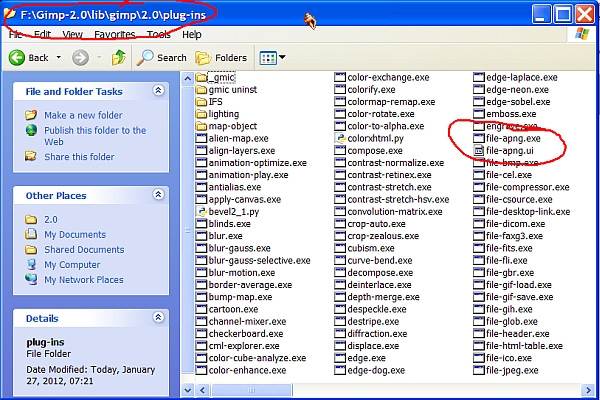The width and height of the screenshot is (600, 400).
Task: Select the file-apng.exe icon
Action: pos(479,138)
